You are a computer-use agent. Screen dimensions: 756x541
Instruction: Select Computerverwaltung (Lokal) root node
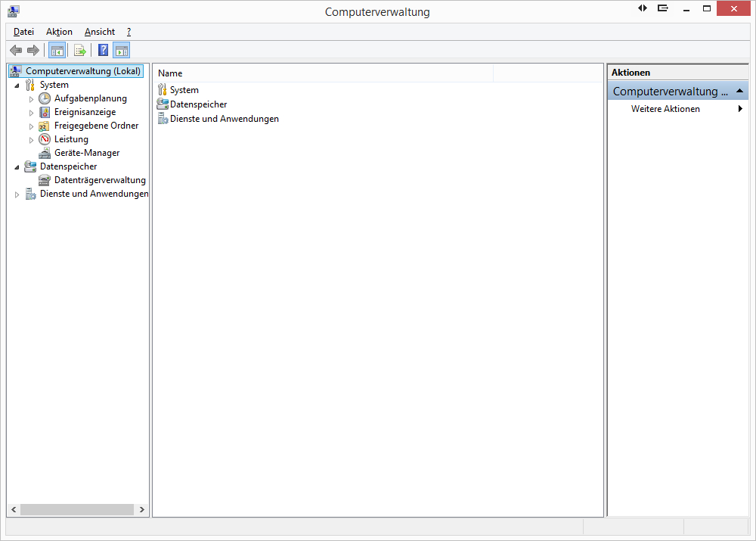click(83, 71)
